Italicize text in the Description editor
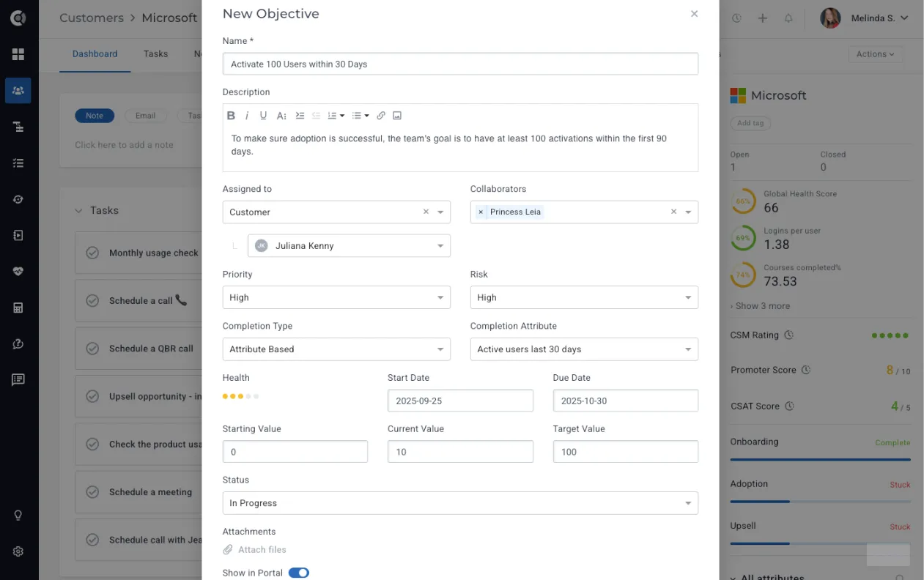924x580 pixels. point(247,116)
